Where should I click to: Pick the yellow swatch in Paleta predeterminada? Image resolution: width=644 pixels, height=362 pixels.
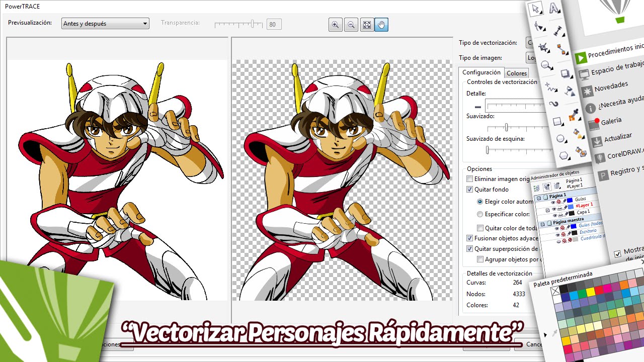(590, 292)
